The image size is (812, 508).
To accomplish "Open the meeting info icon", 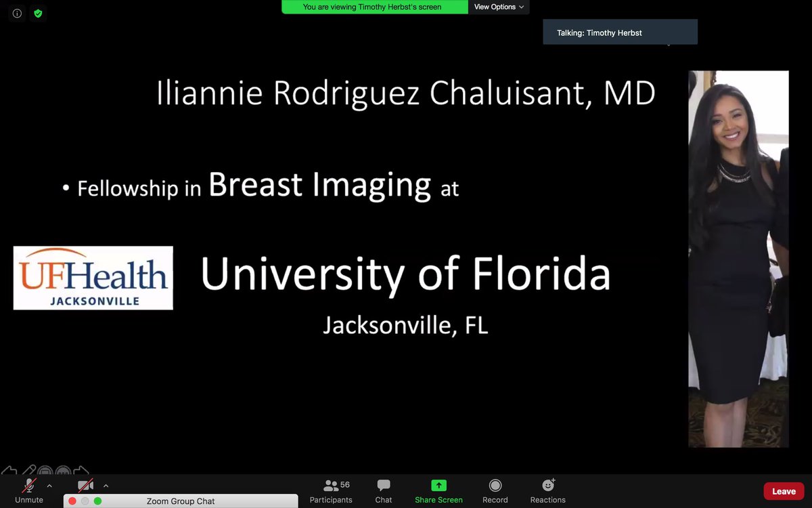I will [x=16, y=13].
